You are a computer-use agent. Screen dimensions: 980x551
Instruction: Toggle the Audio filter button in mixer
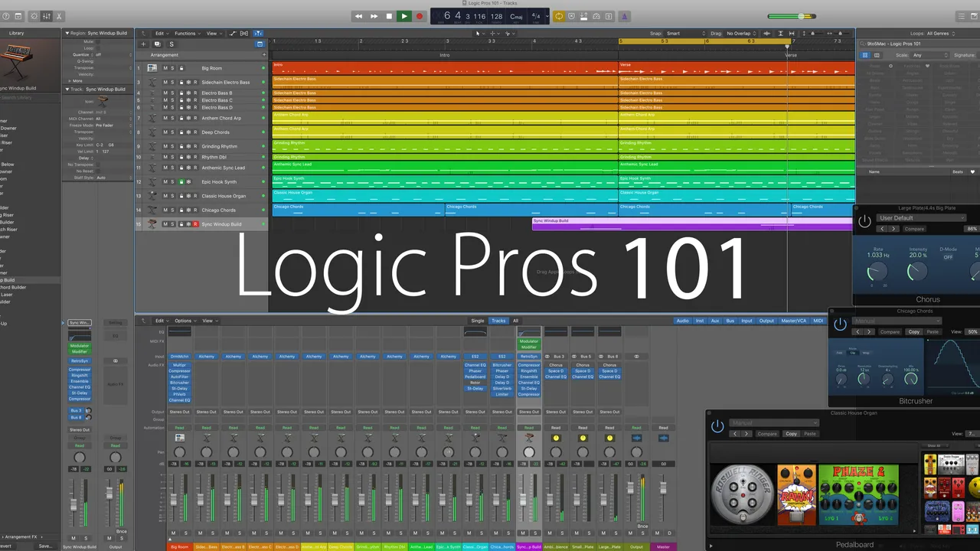pyautogui.click(x=682, y=321)
